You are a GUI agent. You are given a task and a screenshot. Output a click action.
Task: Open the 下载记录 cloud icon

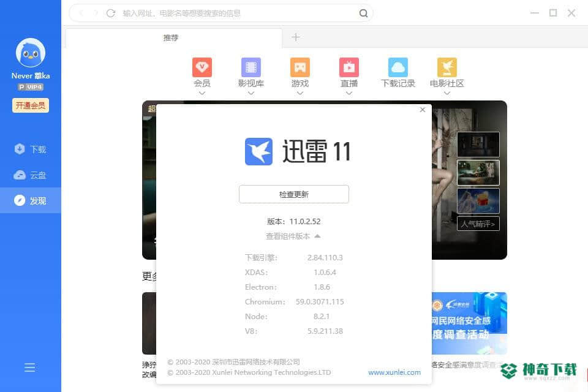tap(398, 67)
